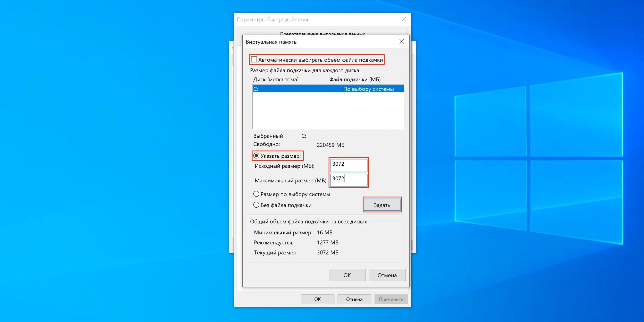Viewport: 644px width, 322px height.
Task: Select указать размер radio button
Action: click(255, 155)
